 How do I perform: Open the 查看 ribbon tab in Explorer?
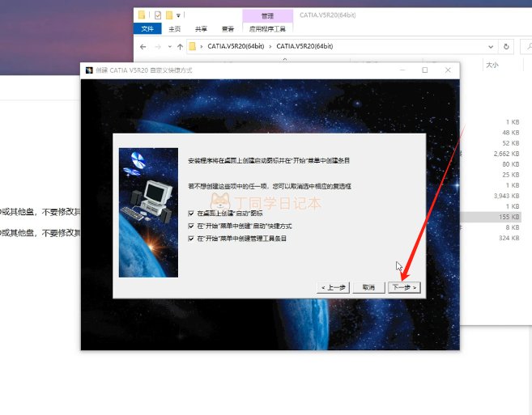coord(228,29)
